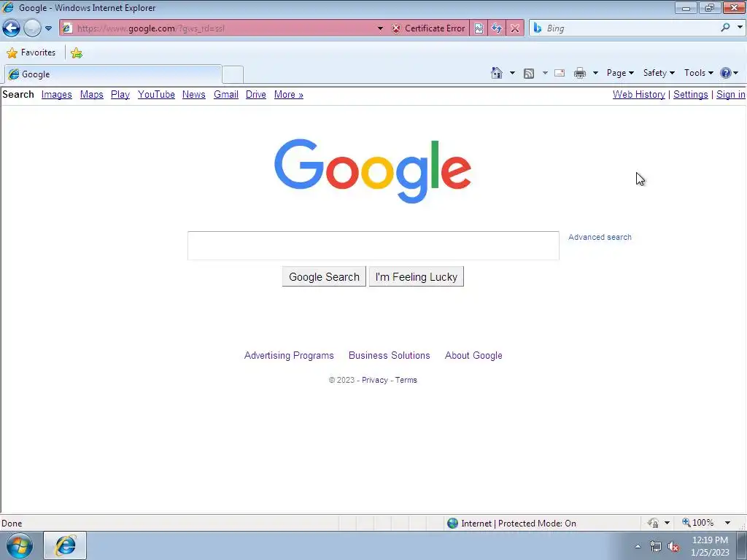The height and width of the screenshot is (560, 747).
Task: Open the Safety menu
Action: 659,73
